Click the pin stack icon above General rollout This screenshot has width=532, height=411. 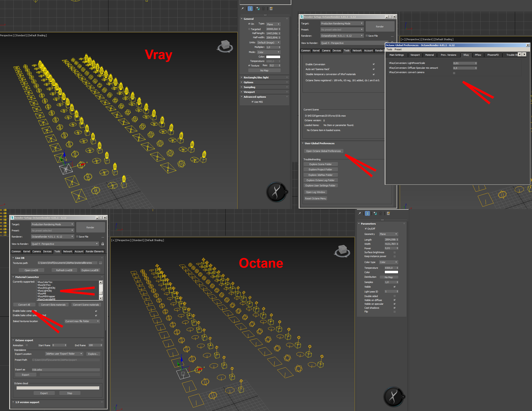click(x=242, y=9)
